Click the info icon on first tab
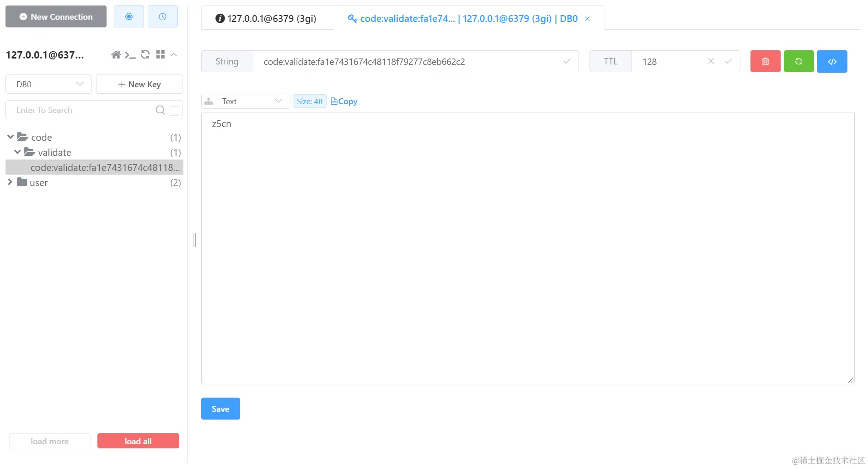This screenshot has height=468, width=868. tap(220, 18)
